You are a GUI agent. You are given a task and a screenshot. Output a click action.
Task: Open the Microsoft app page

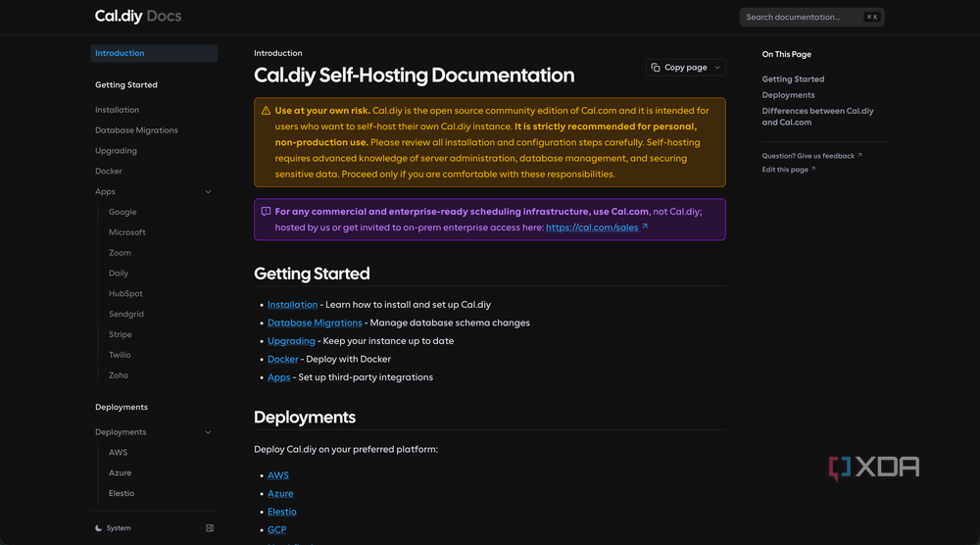point(126,232)
